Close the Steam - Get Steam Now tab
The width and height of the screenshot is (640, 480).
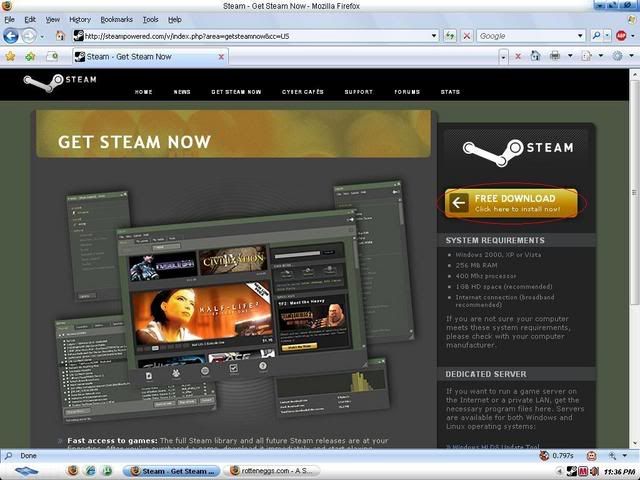pos(221,56)
